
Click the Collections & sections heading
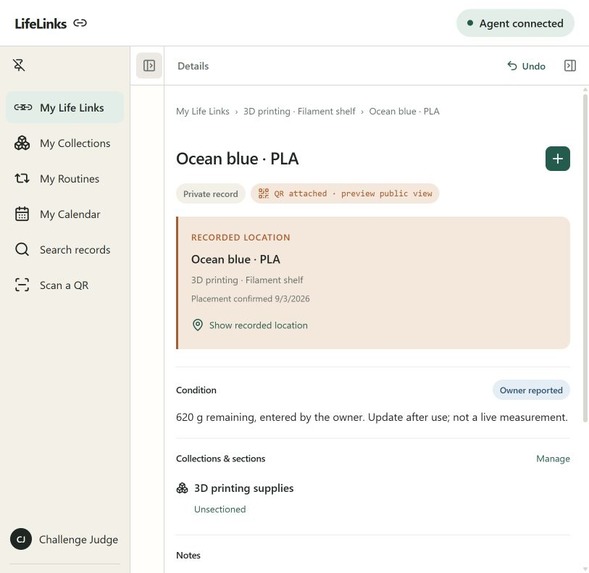(x=220, y=459)
